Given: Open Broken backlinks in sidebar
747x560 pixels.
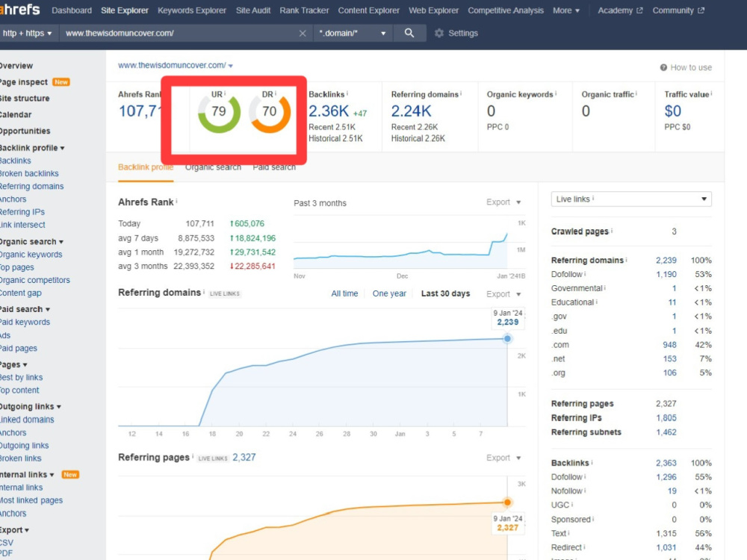Looking at the screenshot, I should click(29, 174).
